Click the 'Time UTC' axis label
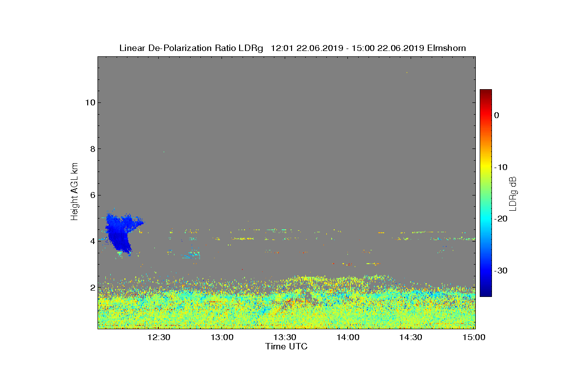Viewport: 588px width, 392px height. [286, 346]
